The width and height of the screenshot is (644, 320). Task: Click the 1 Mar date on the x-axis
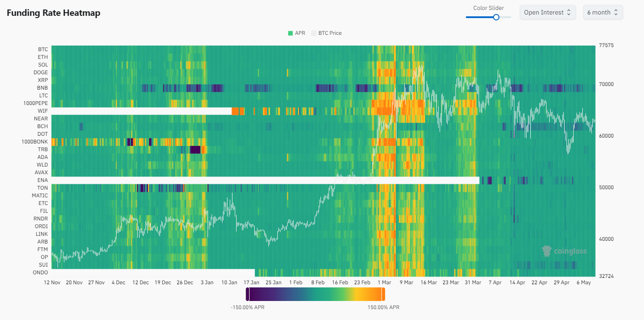click(384, 282)
